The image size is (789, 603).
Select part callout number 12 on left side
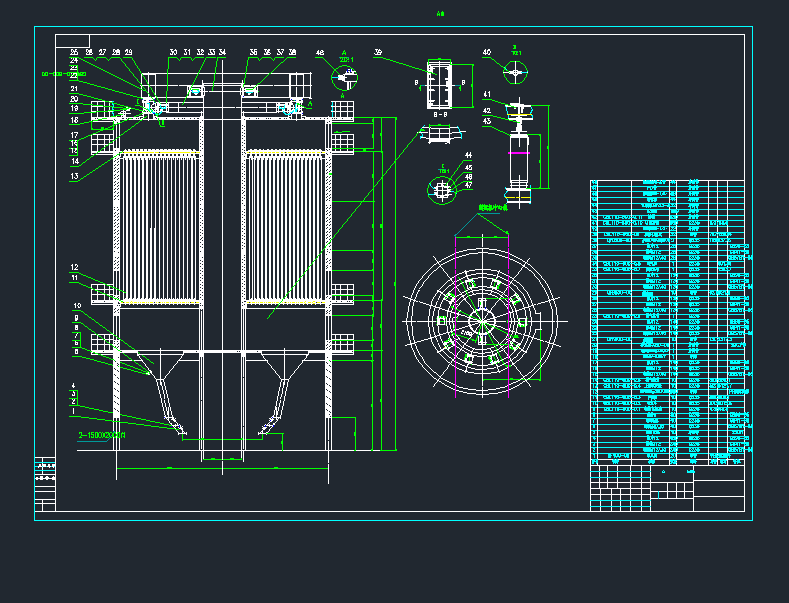coord(74,267)
